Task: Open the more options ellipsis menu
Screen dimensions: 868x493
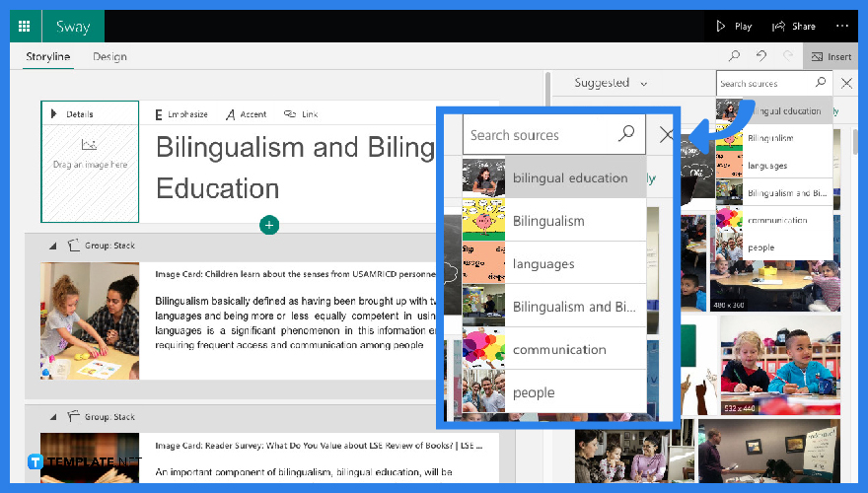Action: tap(841, 27)
